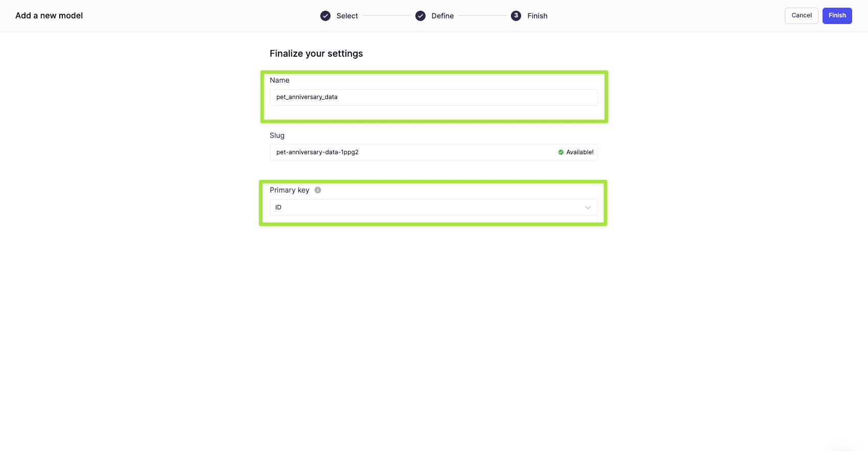Image resolution: width=868 pixels, height=451 pixels.
Task: Click the 'Add a new model' title
Action: point(49,15)
